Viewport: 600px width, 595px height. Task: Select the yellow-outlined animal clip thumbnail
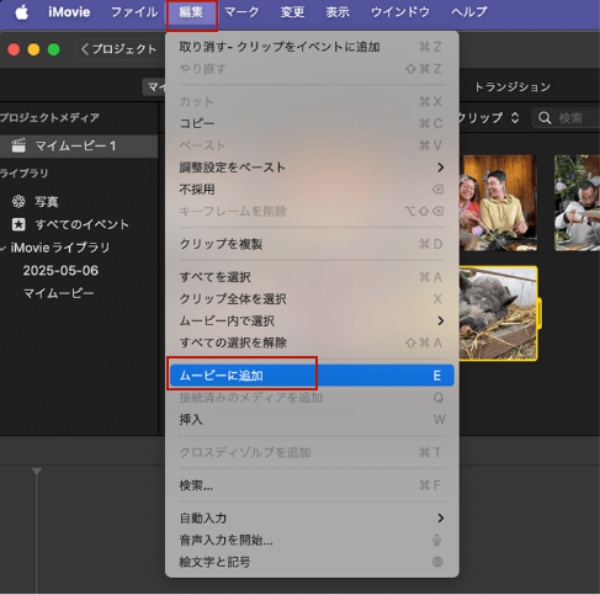498,313
